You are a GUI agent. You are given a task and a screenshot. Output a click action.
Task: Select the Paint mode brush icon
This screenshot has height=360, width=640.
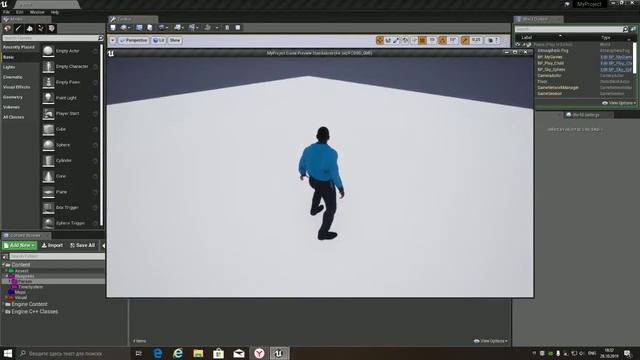coord(18,28)
